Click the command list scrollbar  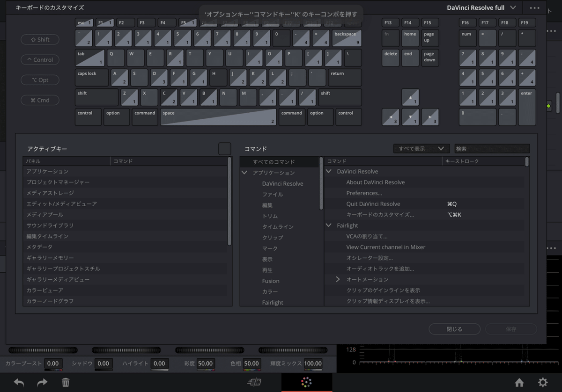point(527,162)
